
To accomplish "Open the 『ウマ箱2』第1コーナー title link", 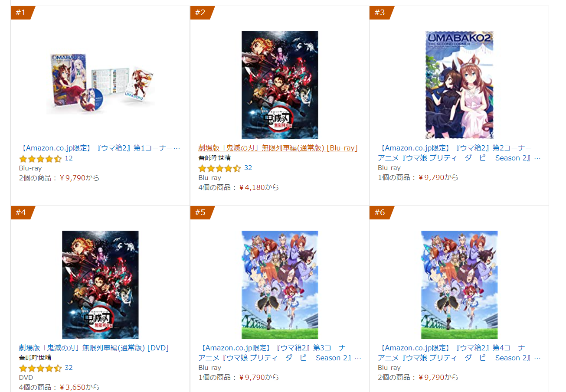I will tap(100, 148).
